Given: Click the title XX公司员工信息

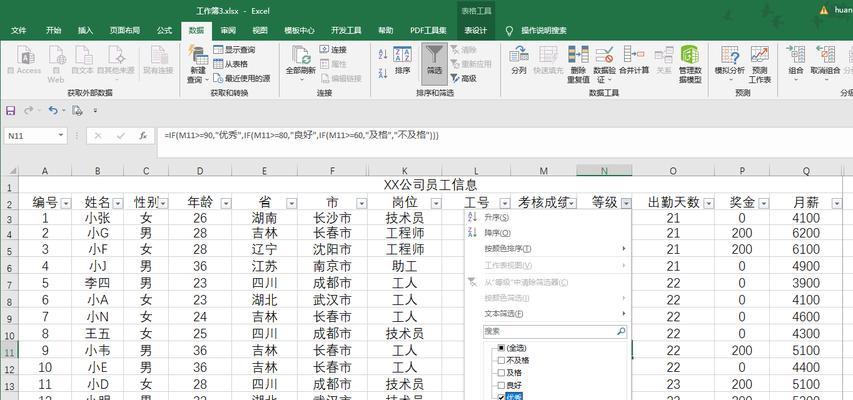Looking at the screenshot, I should tap(430, 186).
